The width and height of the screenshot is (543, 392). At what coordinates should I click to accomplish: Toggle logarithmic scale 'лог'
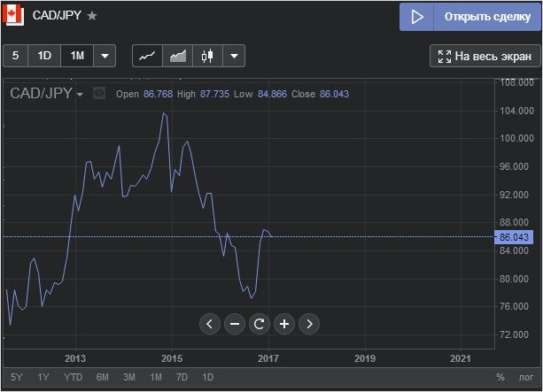click(526, 377)
